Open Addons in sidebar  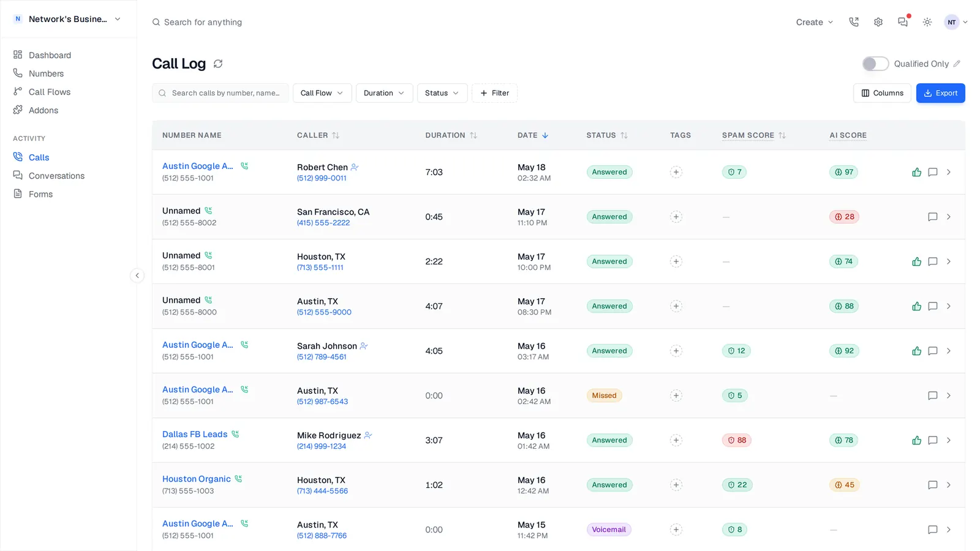point(43,110)
